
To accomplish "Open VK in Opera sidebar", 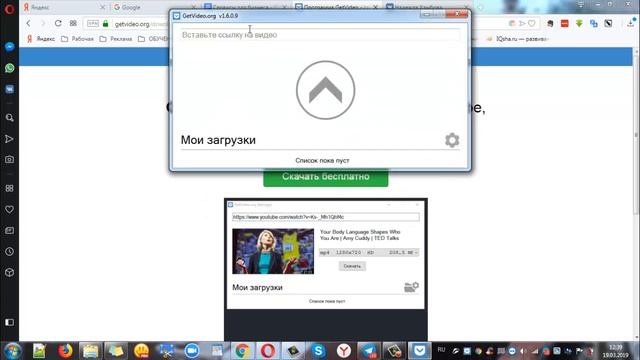I will tap(9, 89).
